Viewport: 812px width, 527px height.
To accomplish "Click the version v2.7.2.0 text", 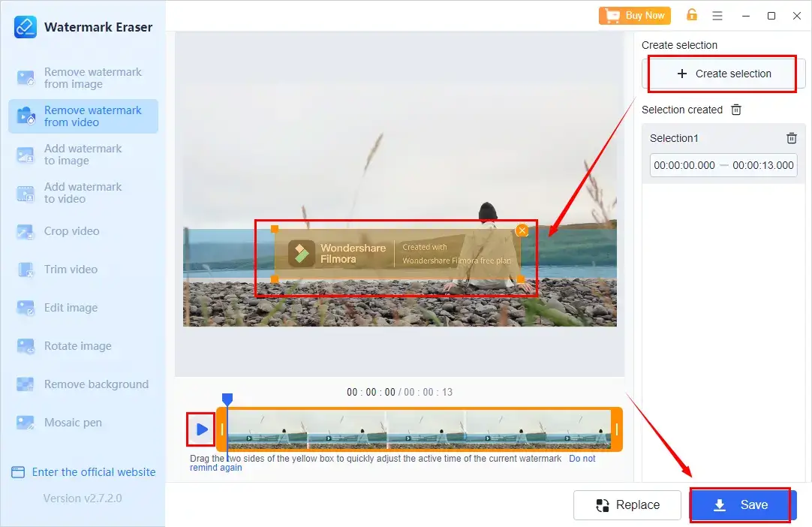I will point(83,498).
